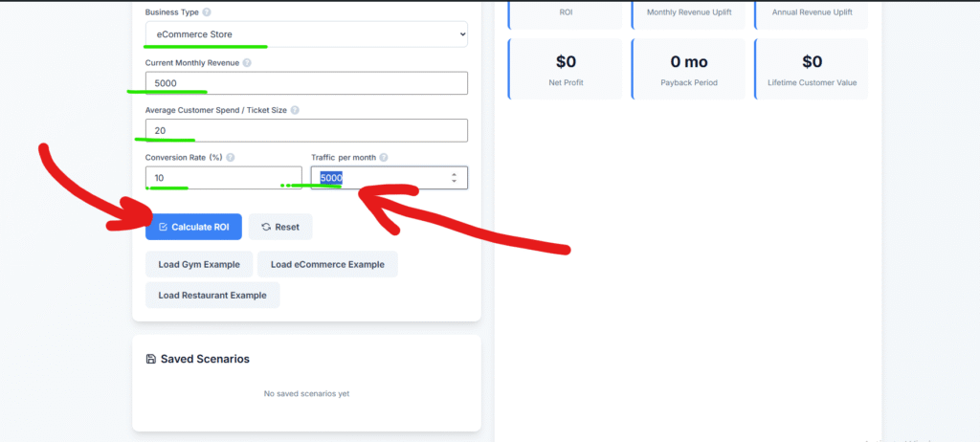Screen dimensions: 980x442
Task: Click the Net Profit result card
Action: click(567, 68)
